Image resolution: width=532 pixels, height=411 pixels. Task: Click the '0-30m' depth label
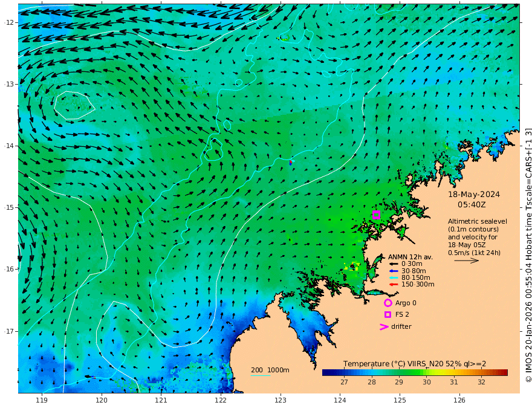pos(412,264)
